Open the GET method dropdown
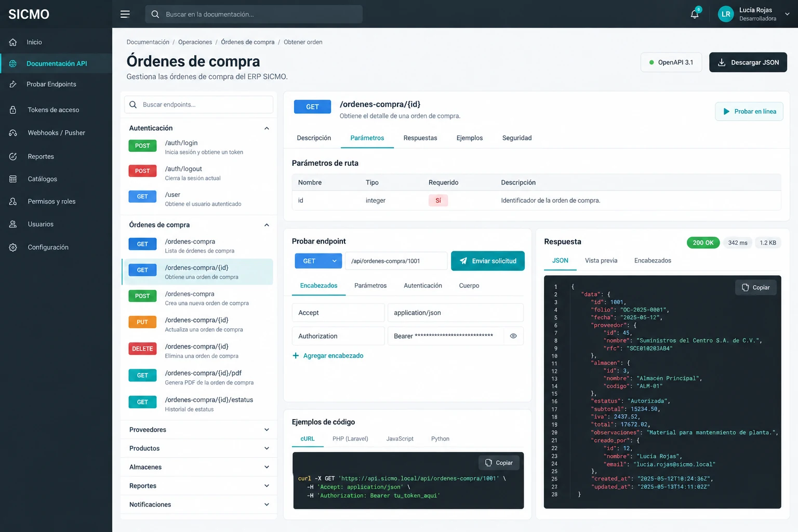 coord(318,261)
